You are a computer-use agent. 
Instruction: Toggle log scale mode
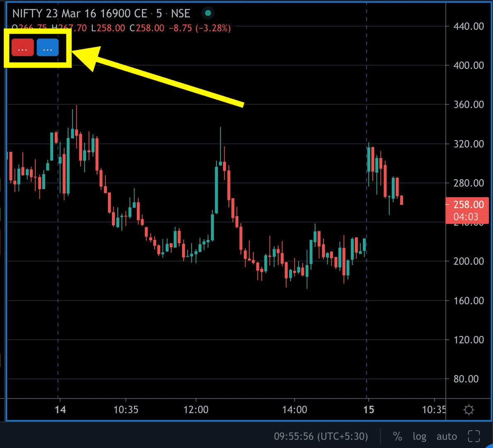pos(420,436)
